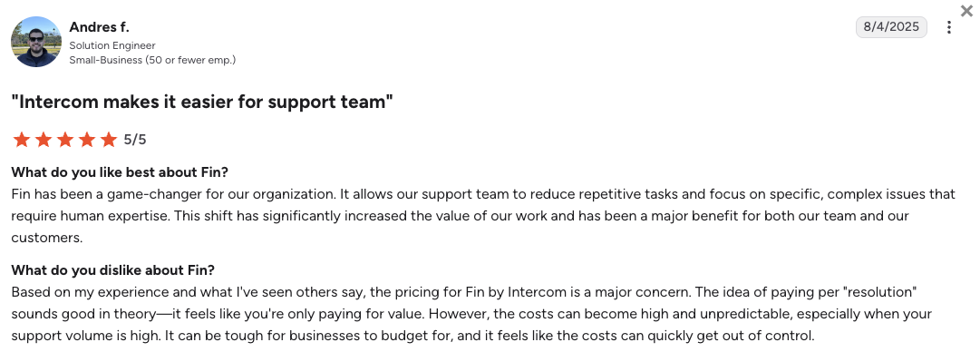Open Andres f. profile photo
Viewport: 980px width, 352px height.
click(x=36, y=42)
